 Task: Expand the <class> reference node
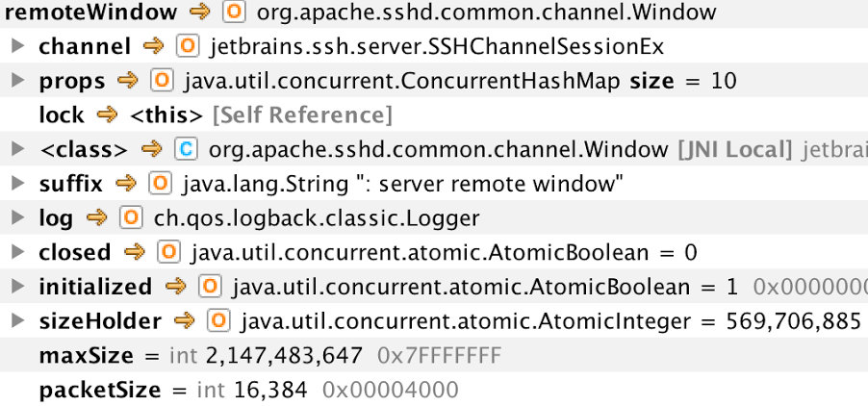[17, 149]
